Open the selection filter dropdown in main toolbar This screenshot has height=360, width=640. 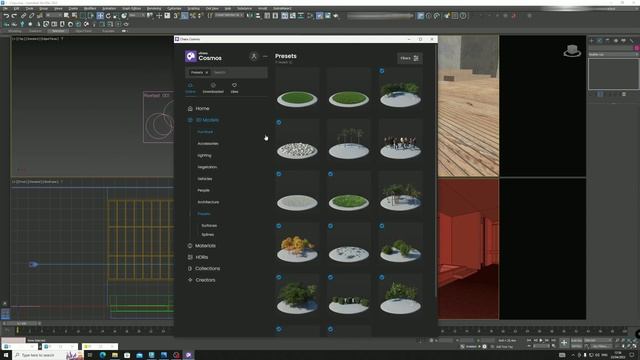[53, 15]
